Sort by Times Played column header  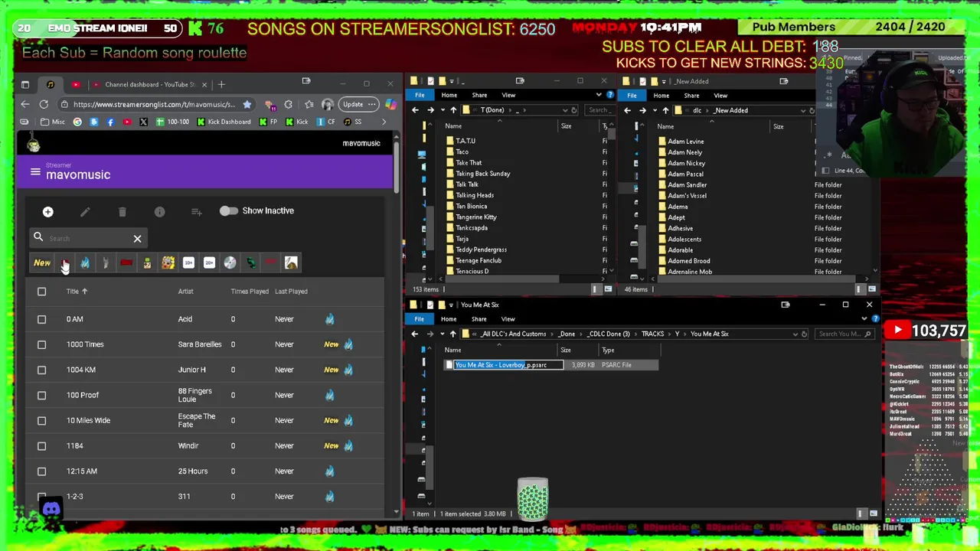coord(250,292)
